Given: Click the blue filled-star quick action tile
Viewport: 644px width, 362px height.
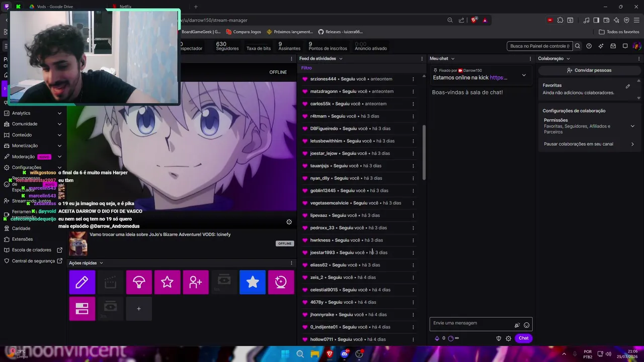Looking at the screenshot, I should pos(253,282).
